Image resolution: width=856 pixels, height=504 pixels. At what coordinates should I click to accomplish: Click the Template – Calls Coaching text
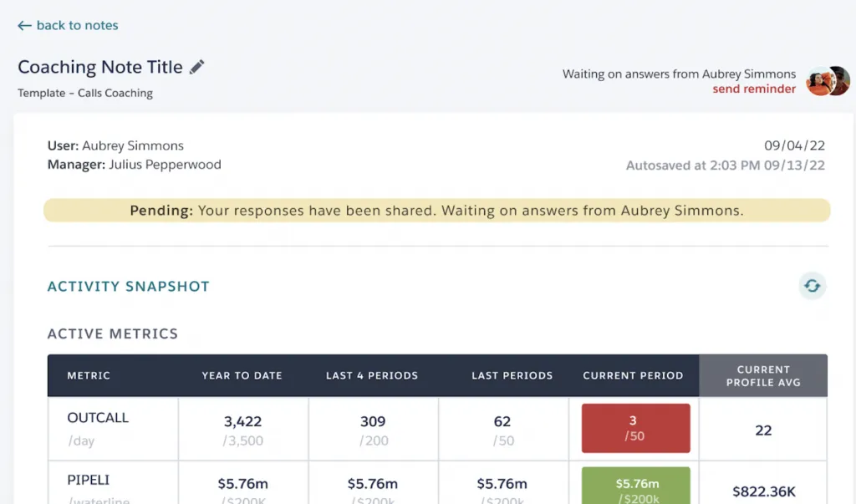[x=85, y=93]
